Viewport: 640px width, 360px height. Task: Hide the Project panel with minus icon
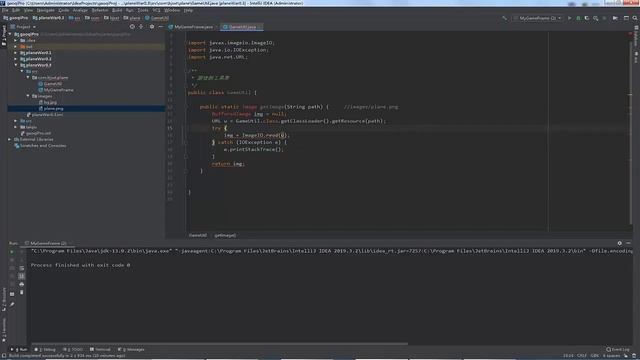click(x=160, y=27)
